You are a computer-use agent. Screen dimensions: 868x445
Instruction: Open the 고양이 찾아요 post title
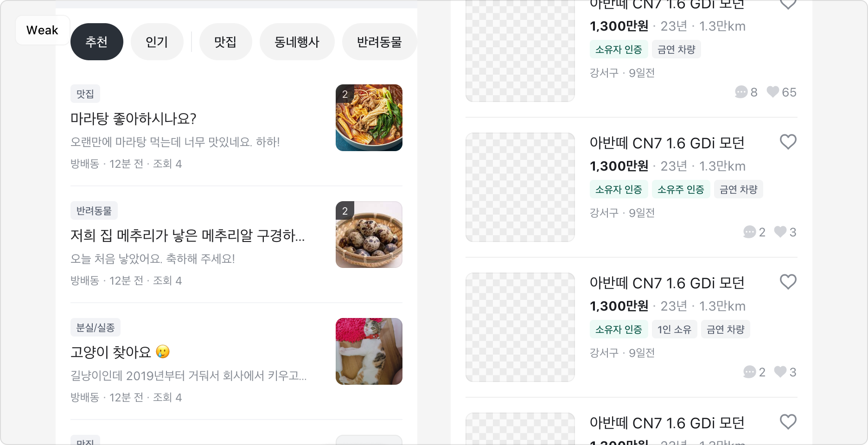[x=111, y=352]
